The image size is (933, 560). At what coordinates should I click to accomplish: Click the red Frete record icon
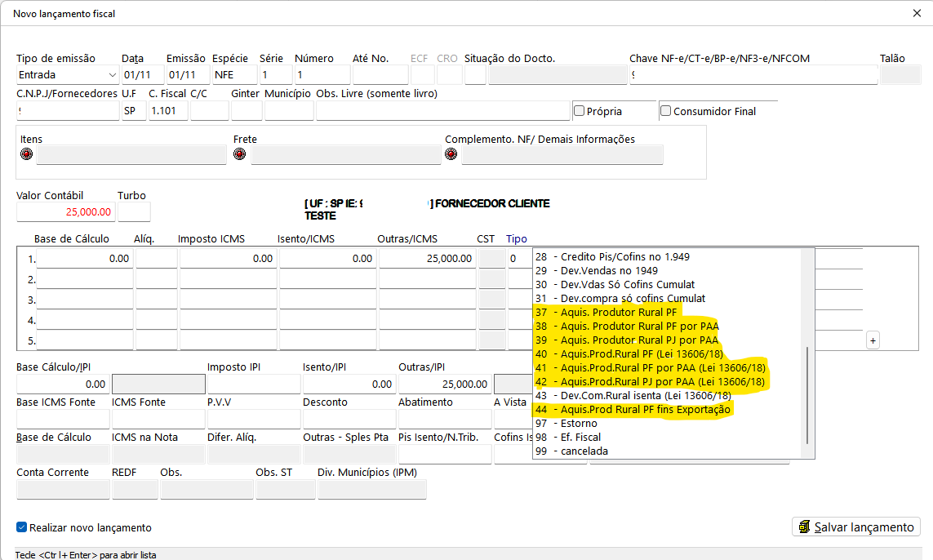click(239, 154)
